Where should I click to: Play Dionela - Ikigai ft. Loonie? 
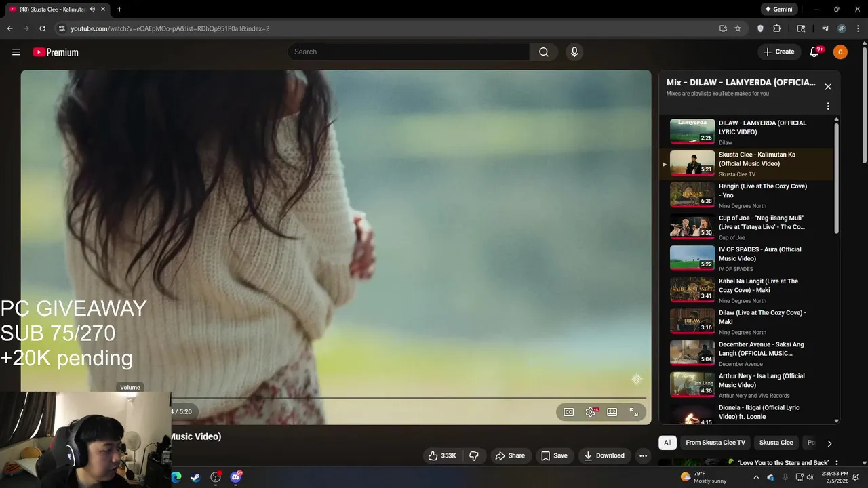click(x=746, y=414)
